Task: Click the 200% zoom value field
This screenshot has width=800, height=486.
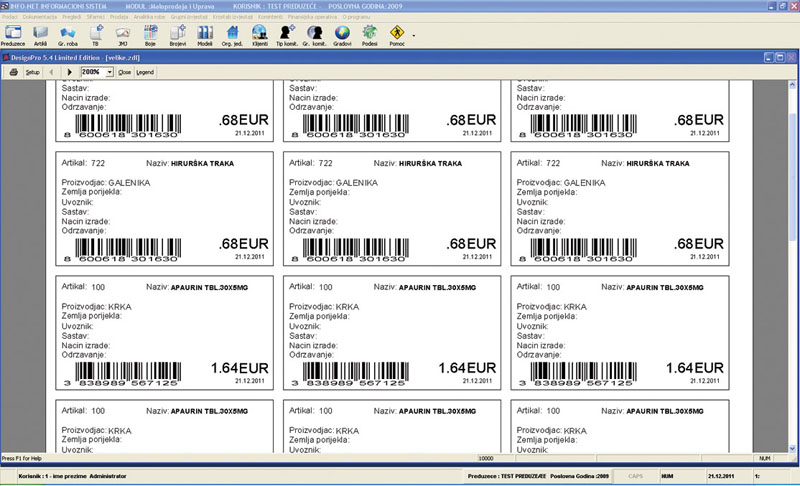Action: [x=93, y=72]
